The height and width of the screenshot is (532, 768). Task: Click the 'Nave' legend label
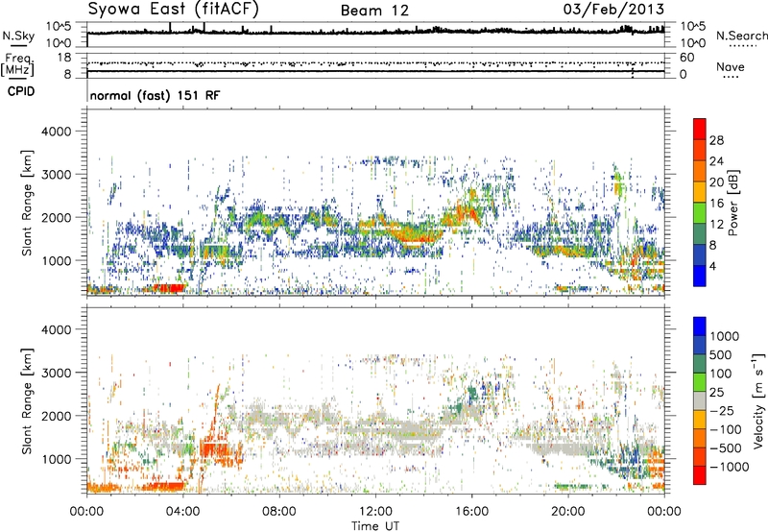pyautogui.click(x=731, y=67)
